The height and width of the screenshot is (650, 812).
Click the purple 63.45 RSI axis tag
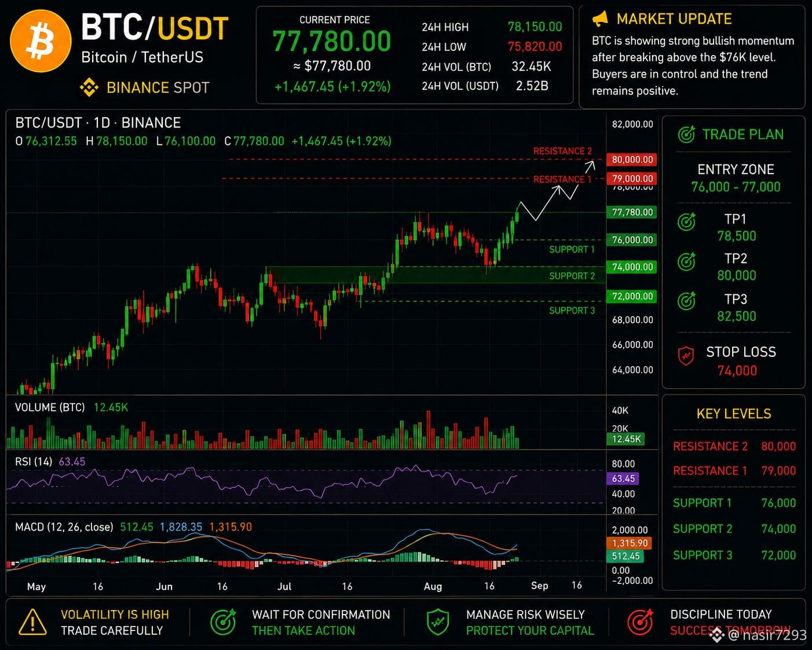(623, 479)
